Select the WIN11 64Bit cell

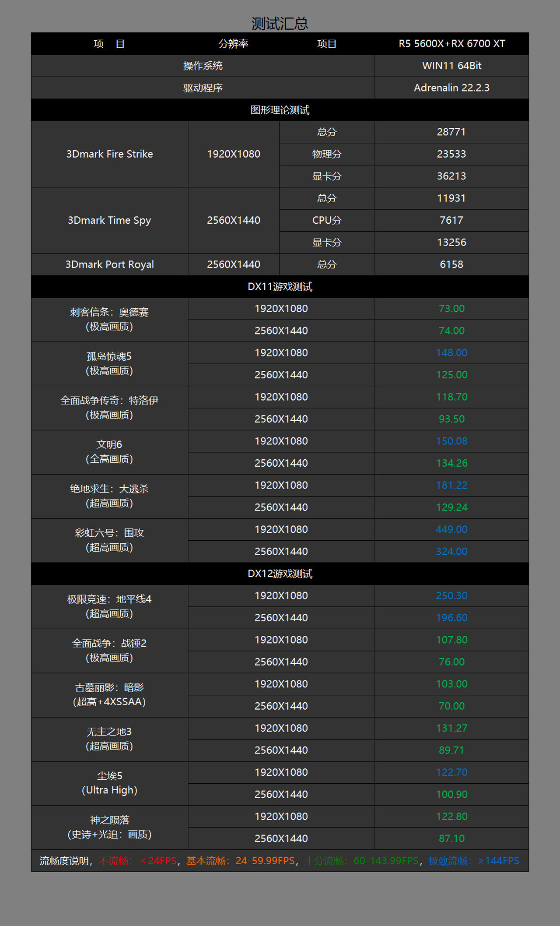[451, 66]
